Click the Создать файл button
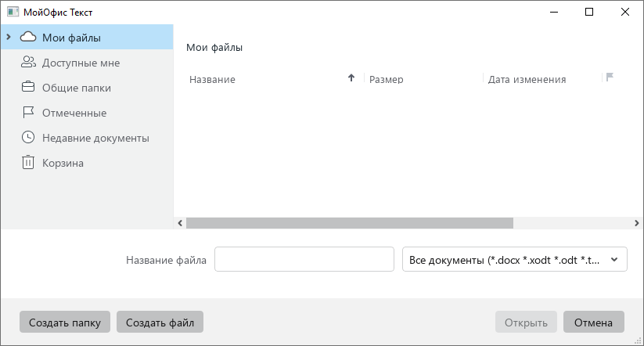This screenshot has height=346, width=644. pos(160,322)
